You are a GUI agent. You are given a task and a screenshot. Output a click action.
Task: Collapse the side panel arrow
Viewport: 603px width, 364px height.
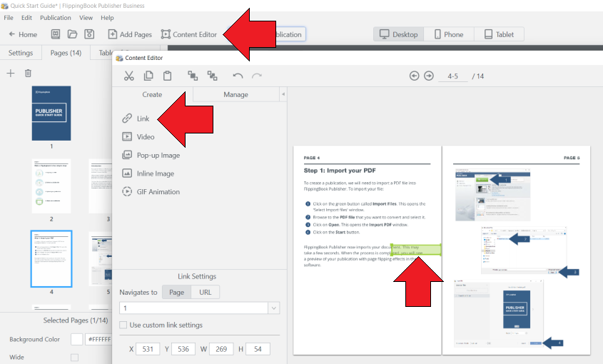283,94
